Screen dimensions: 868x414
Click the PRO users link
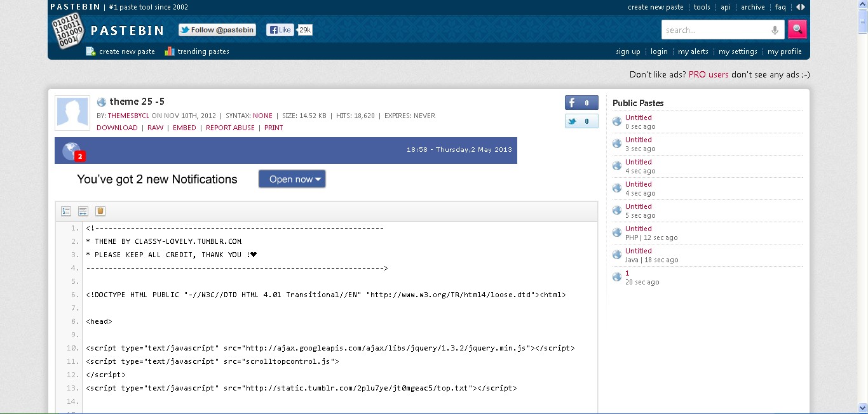point(709,74)
